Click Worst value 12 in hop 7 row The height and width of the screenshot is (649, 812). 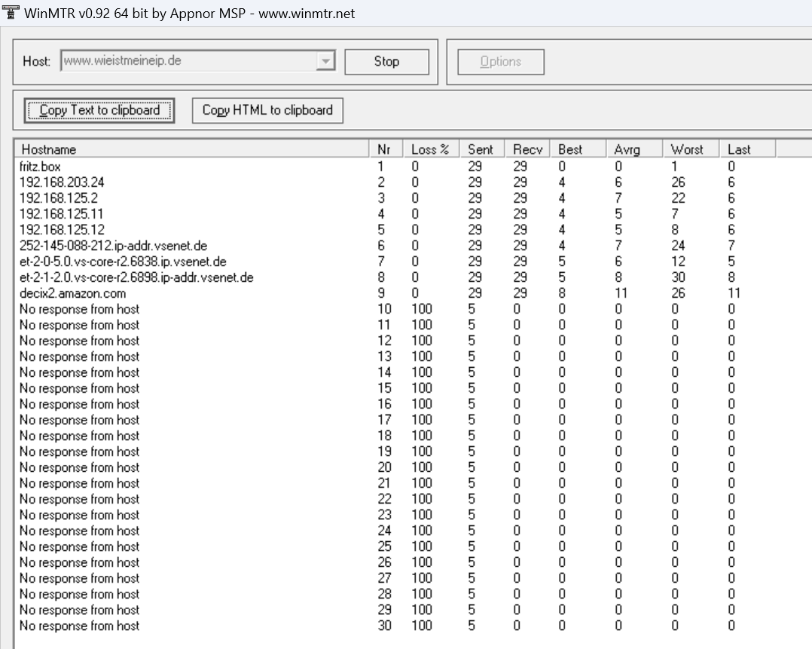678,262
